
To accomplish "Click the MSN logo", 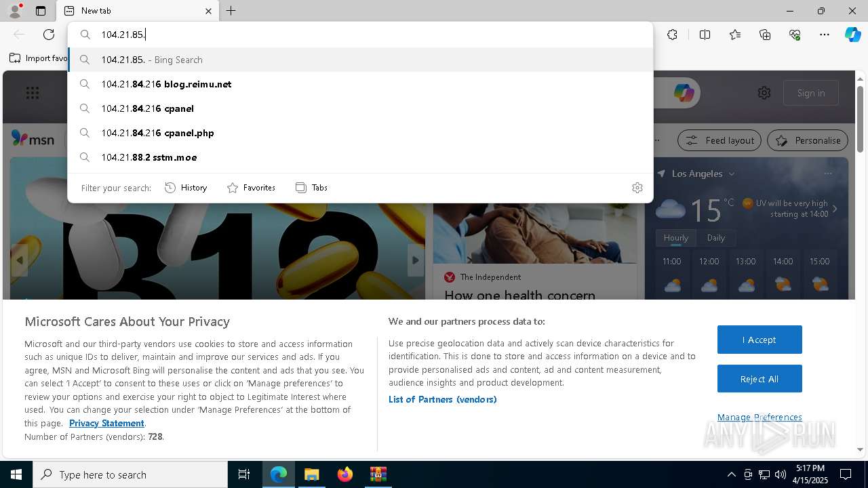I will click(x=33, y=139).
